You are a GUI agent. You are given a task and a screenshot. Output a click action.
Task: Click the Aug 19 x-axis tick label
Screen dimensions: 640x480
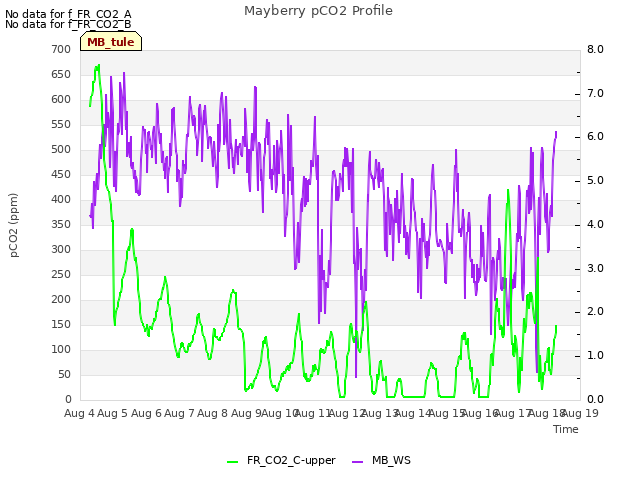(x=580, y=413)
